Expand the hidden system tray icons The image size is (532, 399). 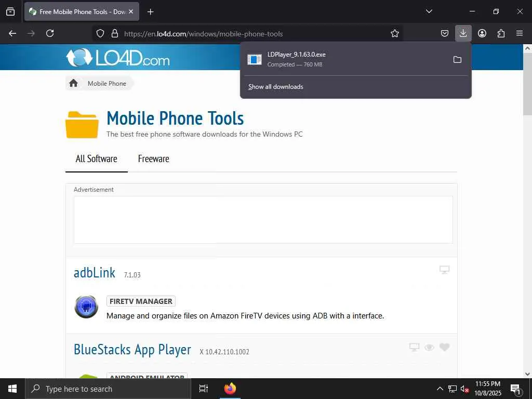440,389
